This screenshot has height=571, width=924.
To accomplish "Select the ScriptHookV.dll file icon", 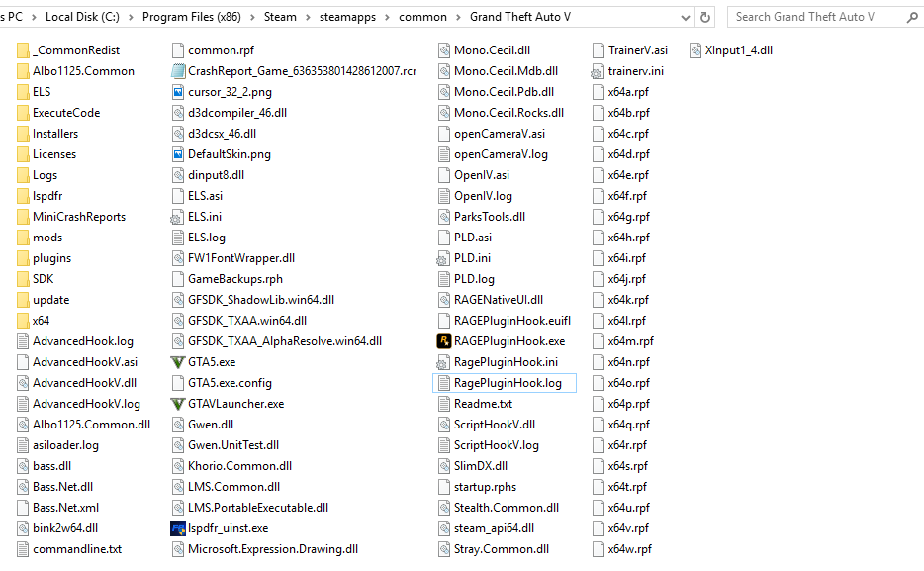I will coord(444,425).
